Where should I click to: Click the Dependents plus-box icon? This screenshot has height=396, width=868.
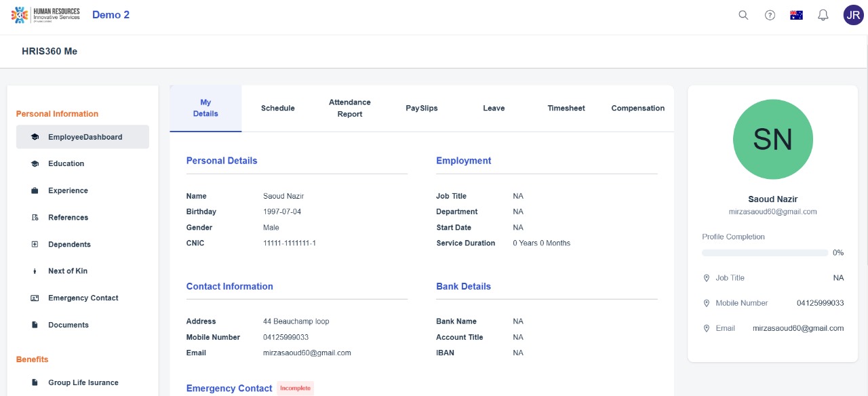tap(35, 244)
